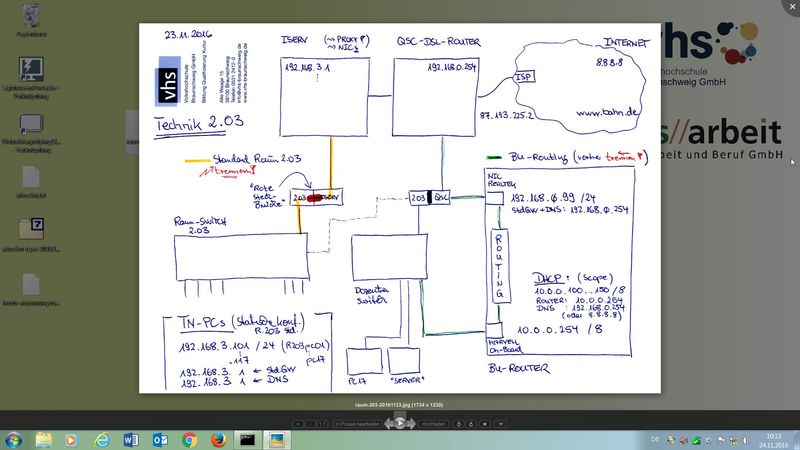Rotate image clockwise
Image resolution: width=800 pixels, height=450 pixels.
(x=471, y=424)
